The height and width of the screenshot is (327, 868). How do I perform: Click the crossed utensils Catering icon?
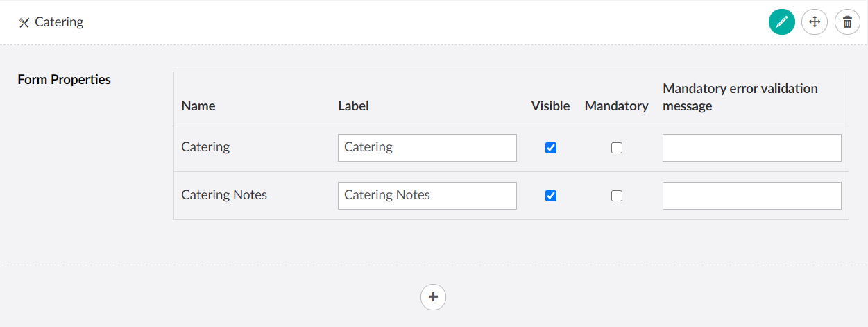point(24,23)
